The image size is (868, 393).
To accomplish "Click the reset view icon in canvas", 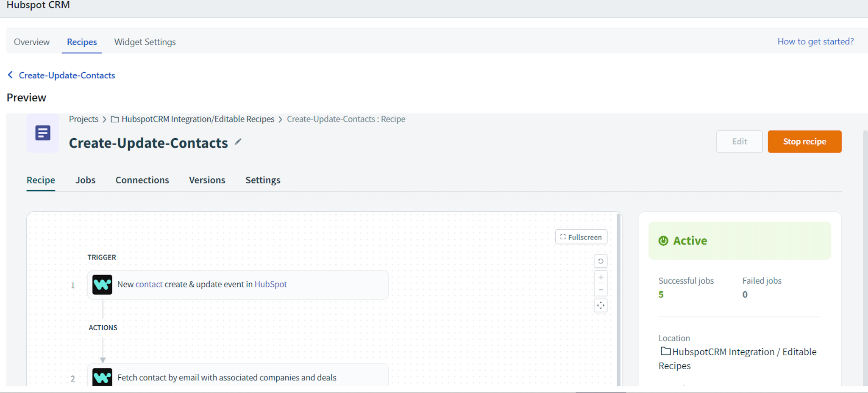I will point(601,261).
